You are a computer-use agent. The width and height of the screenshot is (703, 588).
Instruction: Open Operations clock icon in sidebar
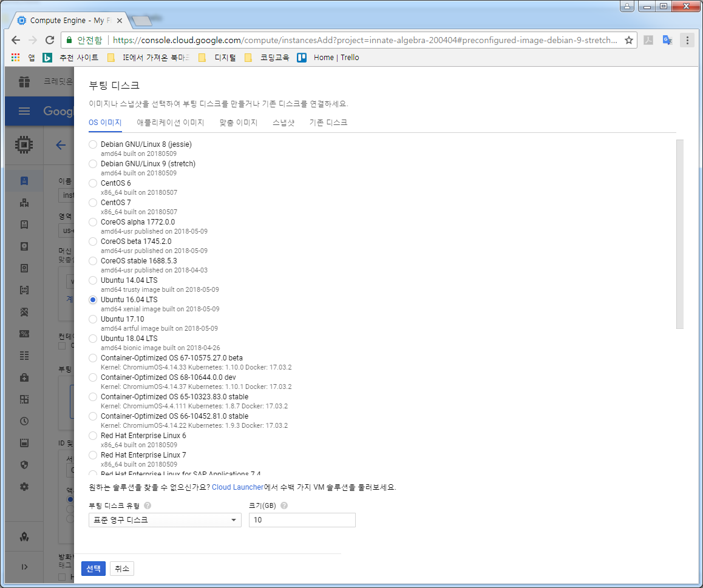[24, 421]
